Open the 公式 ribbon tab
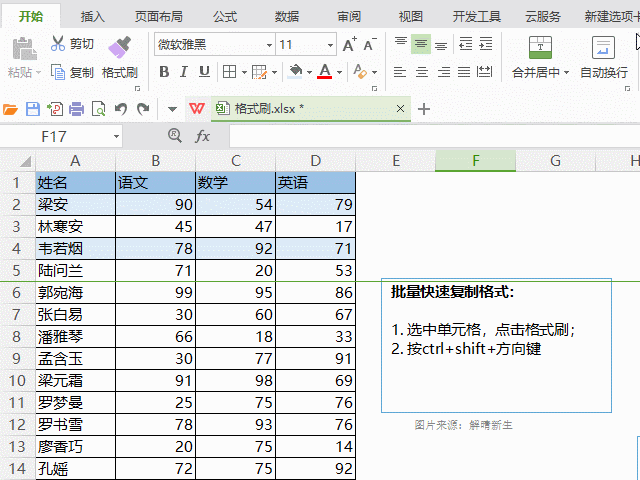The image size is (640, 480). pos(225,16)
